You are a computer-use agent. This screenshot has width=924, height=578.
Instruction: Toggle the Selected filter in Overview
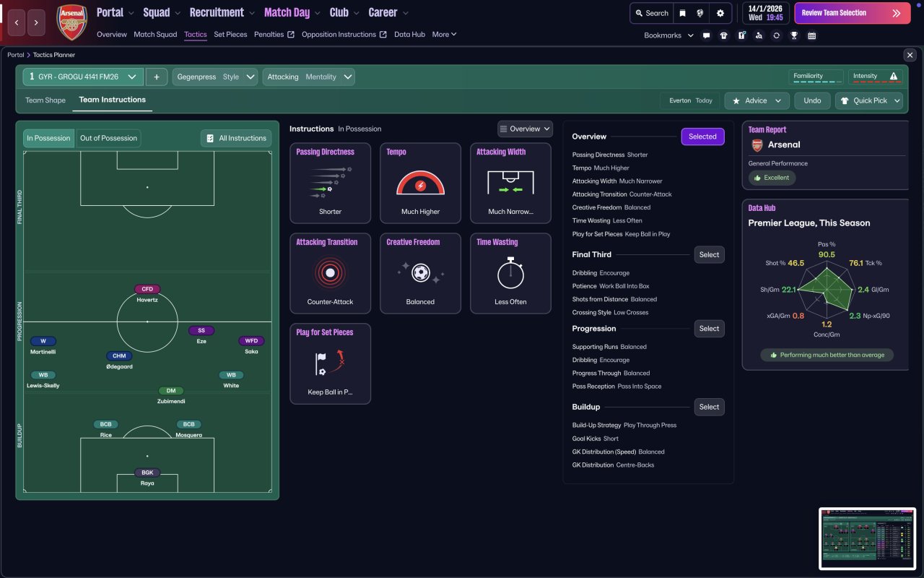702,137
